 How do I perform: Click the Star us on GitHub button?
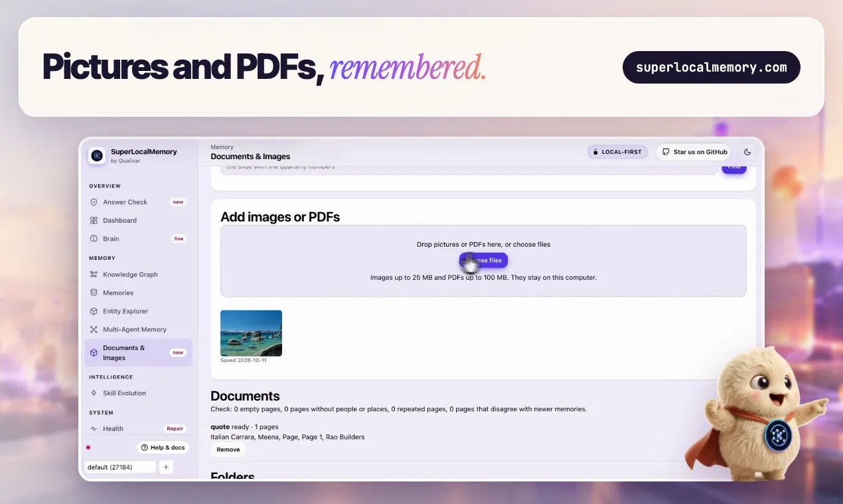click(x=693, y=152)
